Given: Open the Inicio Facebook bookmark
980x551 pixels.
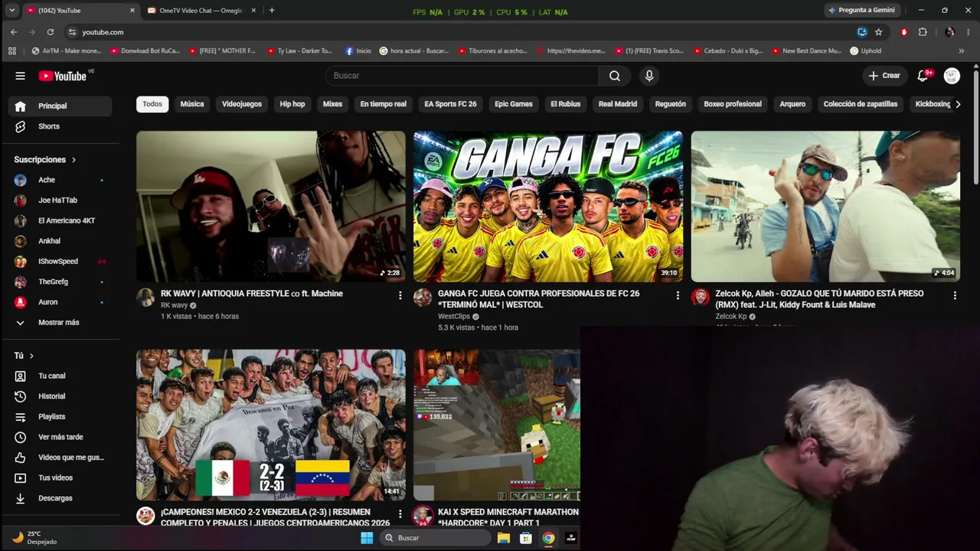Looking at the screenshot, I should click(358, 51).
